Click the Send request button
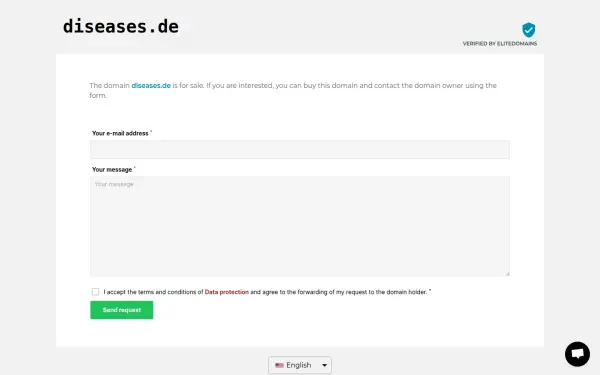 click(x=122, y=310)
